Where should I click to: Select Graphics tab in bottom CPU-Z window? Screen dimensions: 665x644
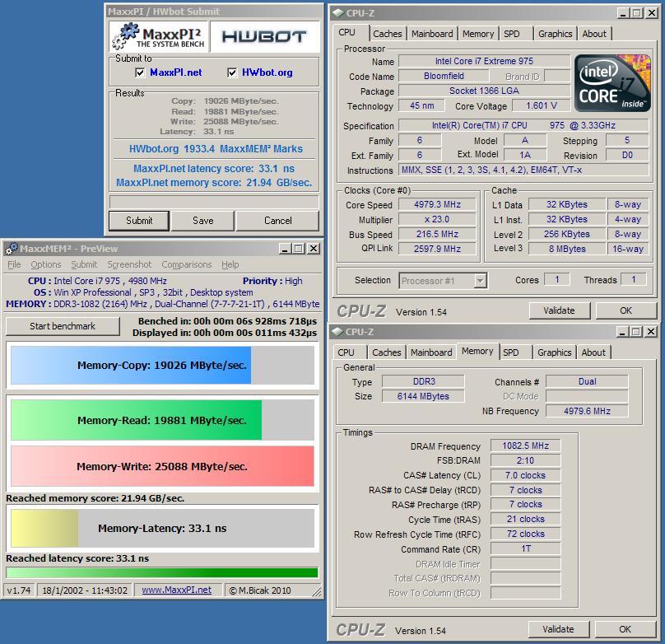point(555,352)
